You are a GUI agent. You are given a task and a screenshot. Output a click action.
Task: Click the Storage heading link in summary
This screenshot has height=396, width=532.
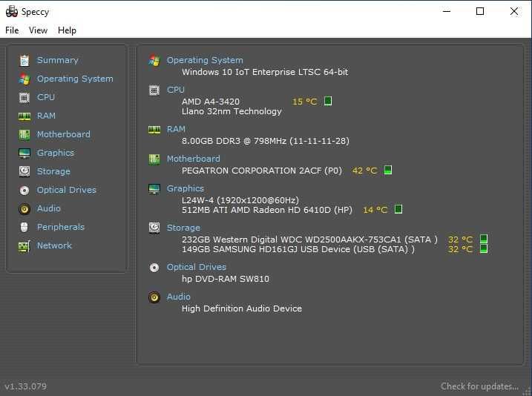click(183, 228)
